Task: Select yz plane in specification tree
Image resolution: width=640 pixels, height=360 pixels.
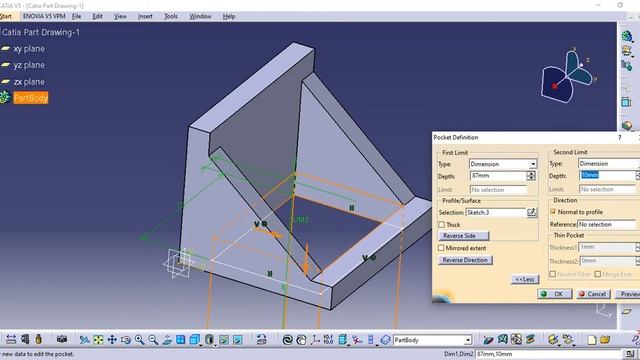Action: point(29,65)
